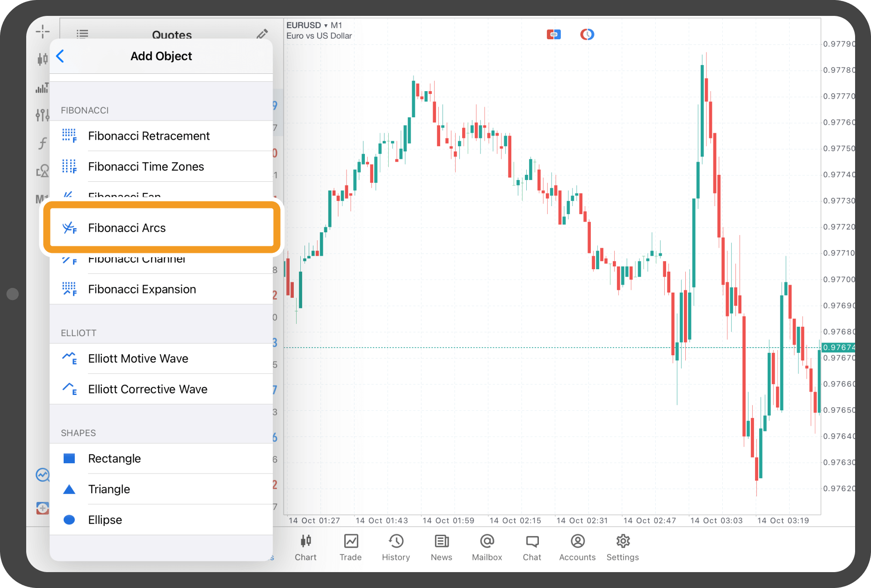
Task: Click the current price label 0.97674
Action: coord(838,347)
